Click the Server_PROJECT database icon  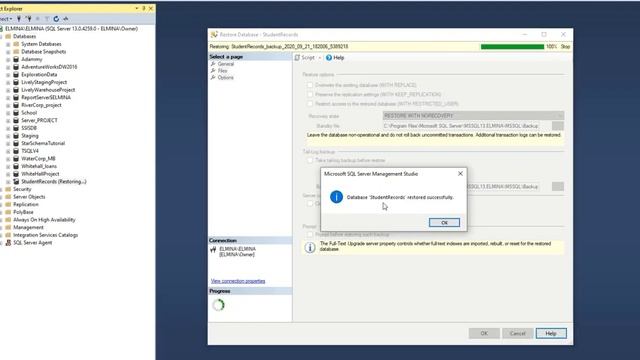click(x=16, y=120)
